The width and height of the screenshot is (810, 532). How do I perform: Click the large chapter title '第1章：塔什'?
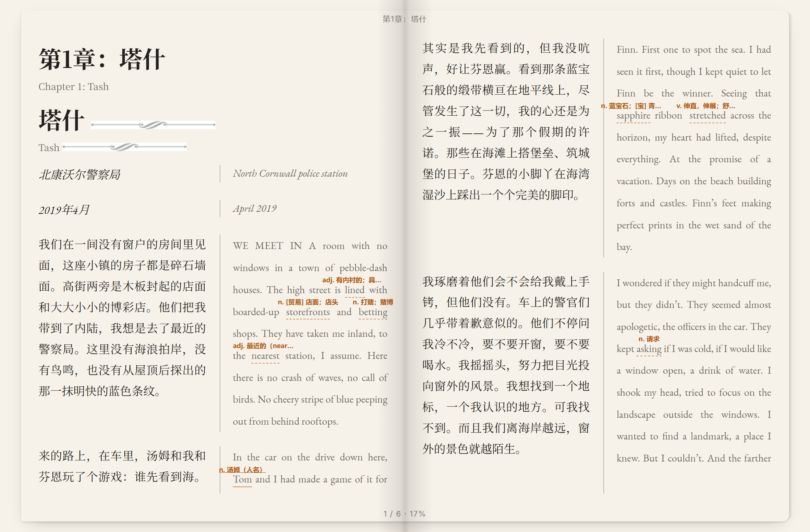coord(102,59)
